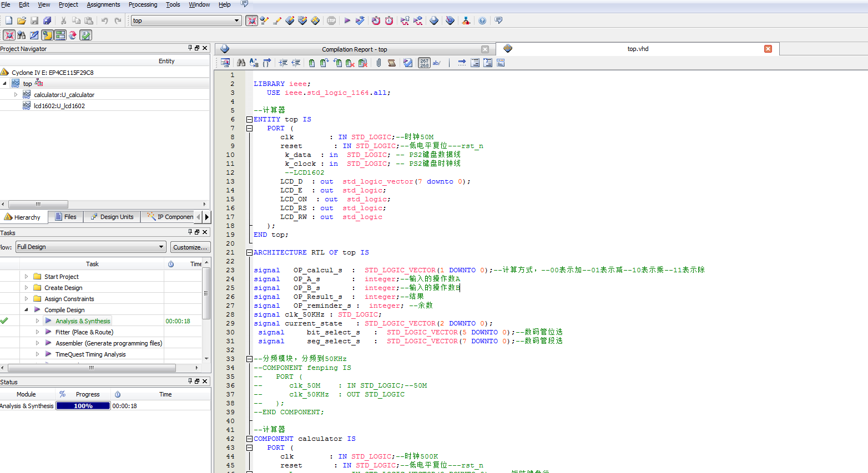Click the Insert Template scroll icon
The height and width of the screenshot is (473, 868).
392,63
